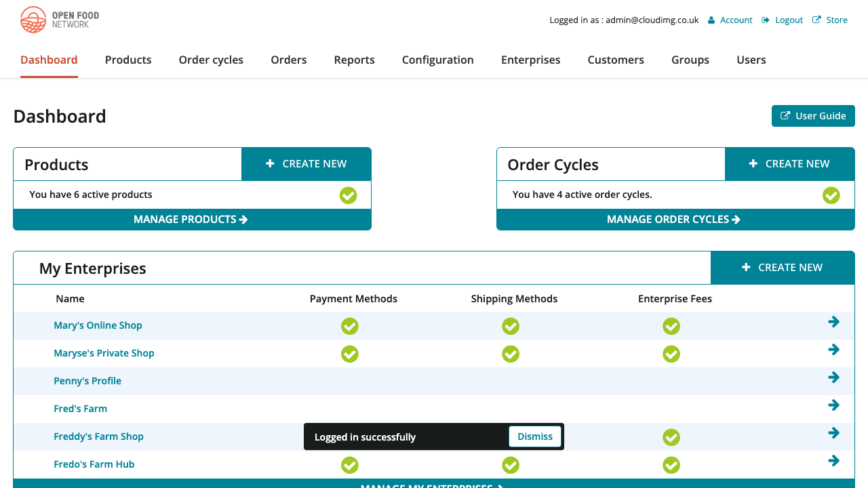
Task: Click Maryse's Private Shop shipping methods checkmark
Action: (x=511, y=354)
